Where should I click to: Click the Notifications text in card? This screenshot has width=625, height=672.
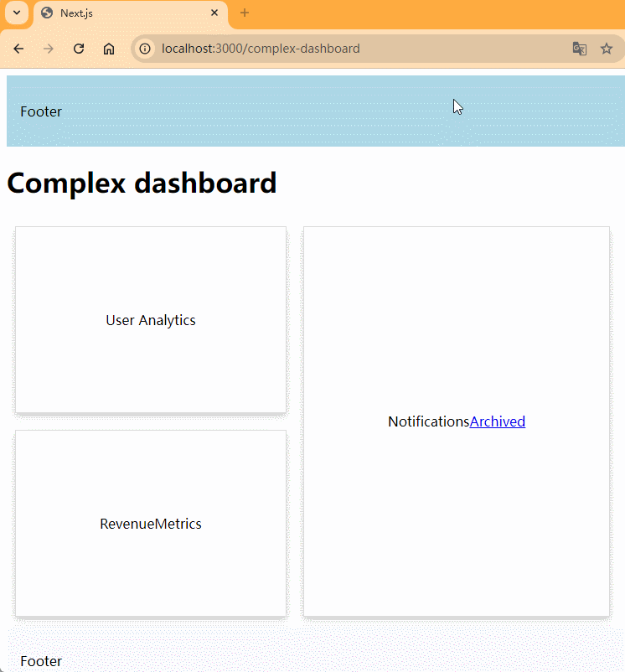coord(428,421)
